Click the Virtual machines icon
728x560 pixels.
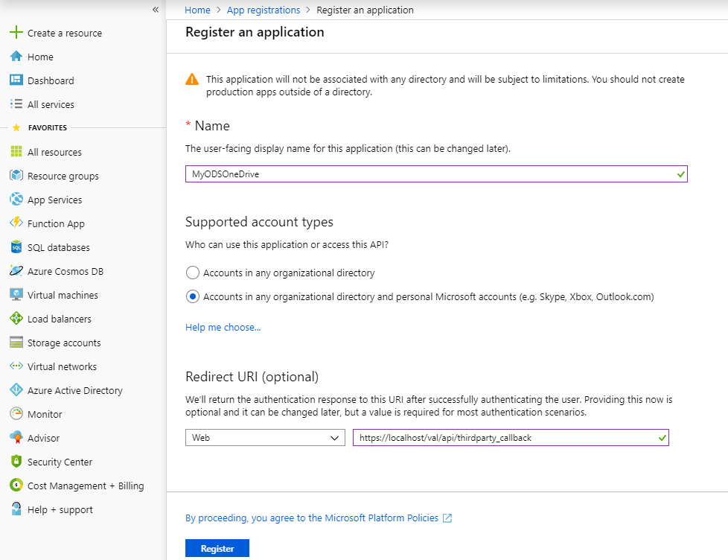[16, 295]
